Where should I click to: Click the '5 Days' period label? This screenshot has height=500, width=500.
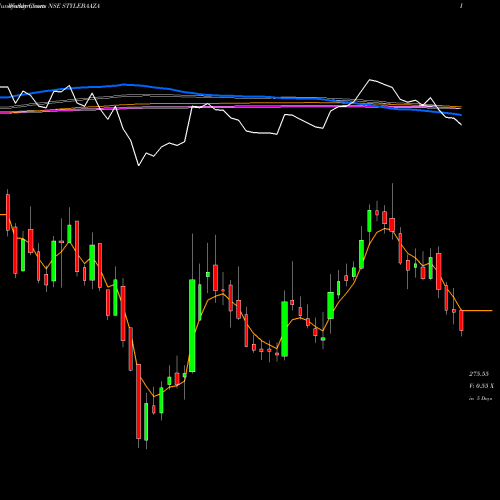click(484, 398)
